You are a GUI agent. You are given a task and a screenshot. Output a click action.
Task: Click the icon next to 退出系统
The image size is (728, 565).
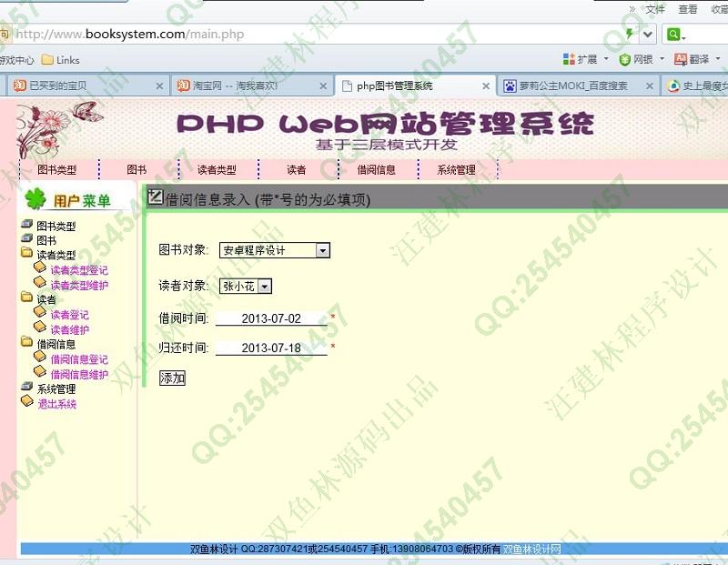click(x=26, y=402)
